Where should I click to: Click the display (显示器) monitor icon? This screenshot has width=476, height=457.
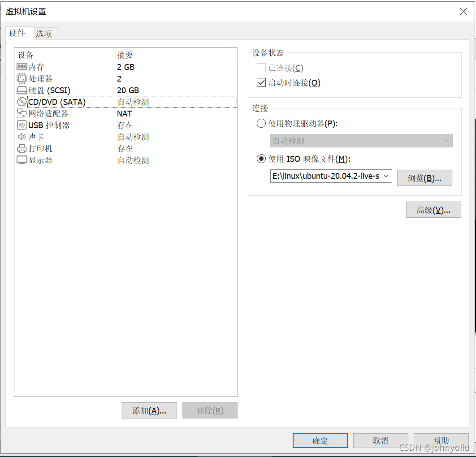(22, 160)
